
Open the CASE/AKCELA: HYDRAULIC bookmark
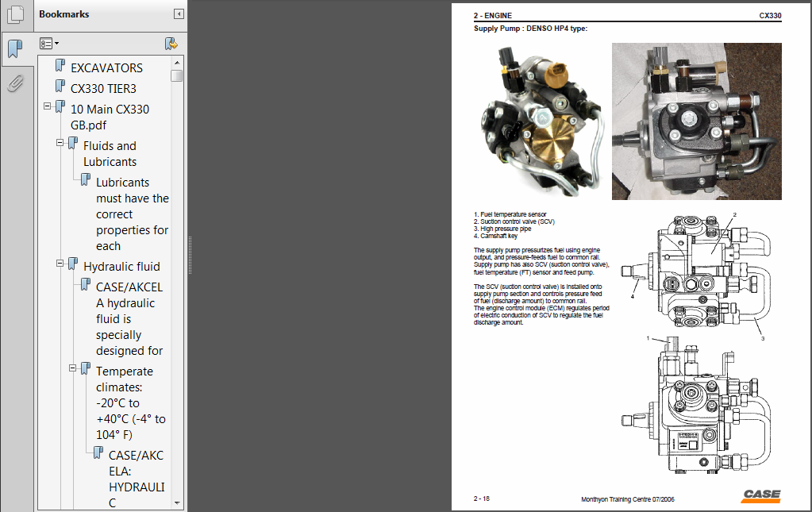click(x=137, y=479)
